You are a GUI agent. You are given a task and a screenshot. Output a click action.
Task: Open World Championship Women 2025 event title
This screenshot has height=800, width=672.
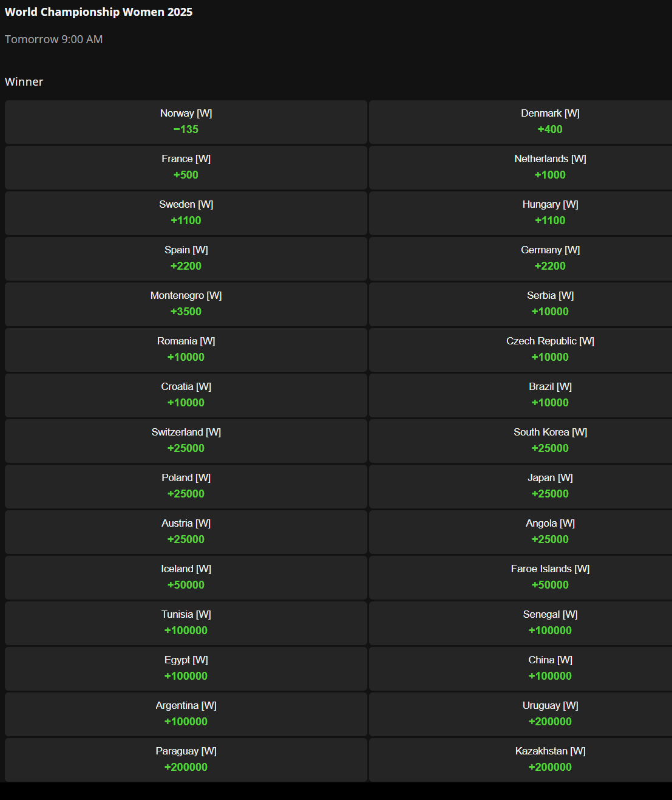(x=98, y=12)
